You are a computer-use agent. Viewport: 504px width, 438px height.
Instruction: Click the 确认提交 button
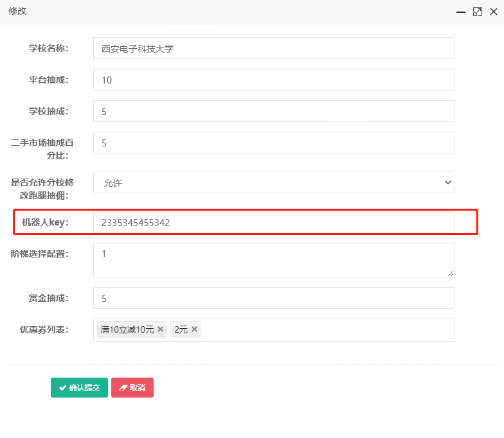click(x=80, y=388)
